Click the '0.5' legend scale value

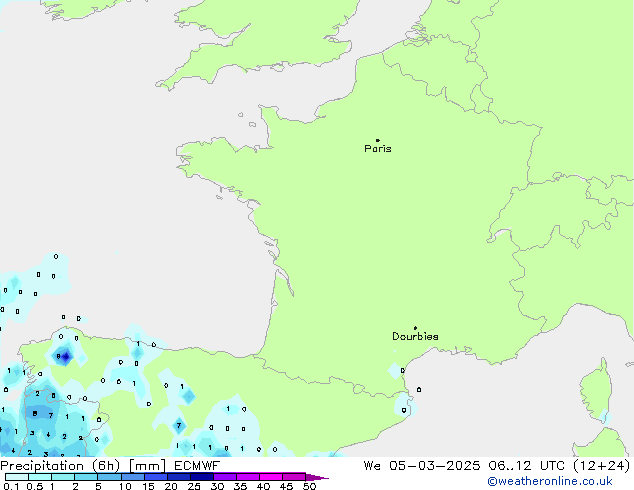[x=34, y=486]
